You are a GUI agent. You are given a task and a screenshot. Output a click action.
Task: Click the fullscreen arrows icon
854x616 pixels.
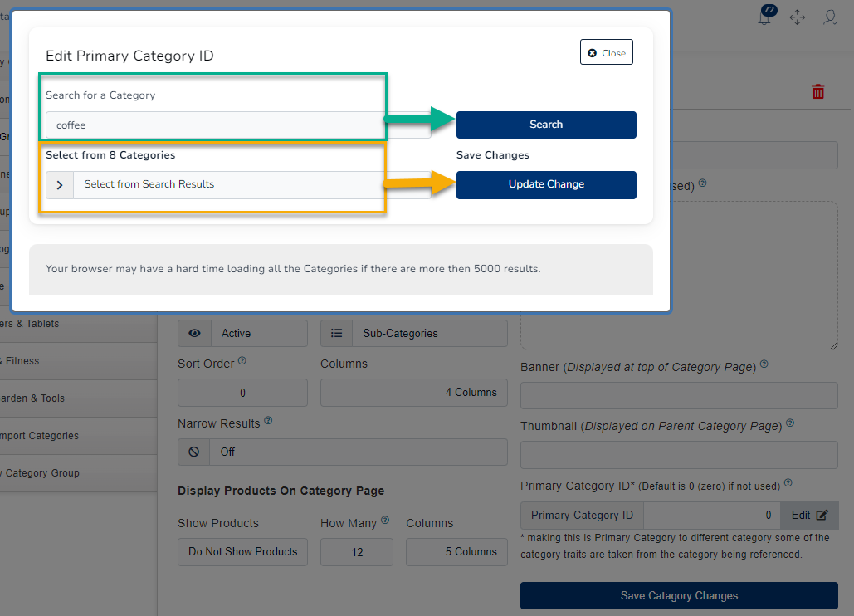coord(798,17)
